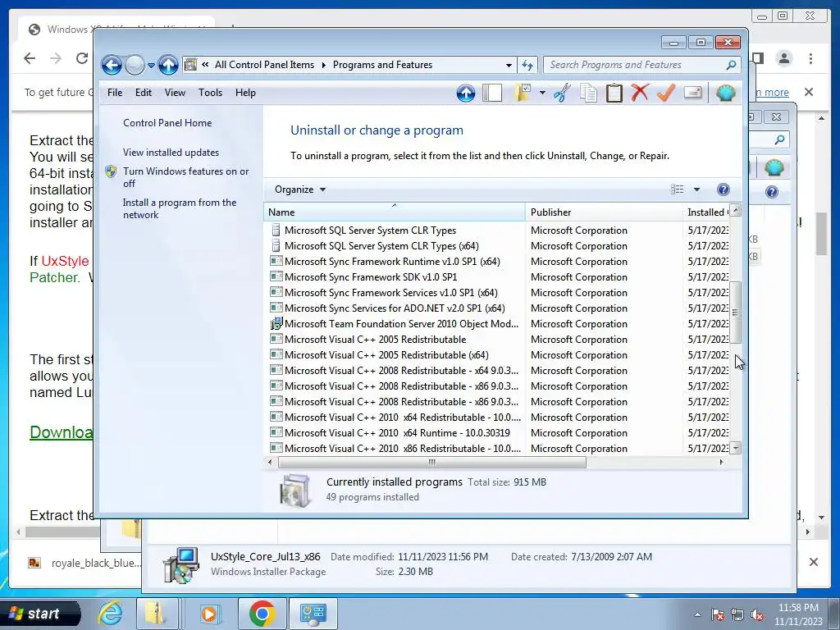Click the orange checkmark Properties toolbar icon
The image size is (840, 630).
coord(665,93)
